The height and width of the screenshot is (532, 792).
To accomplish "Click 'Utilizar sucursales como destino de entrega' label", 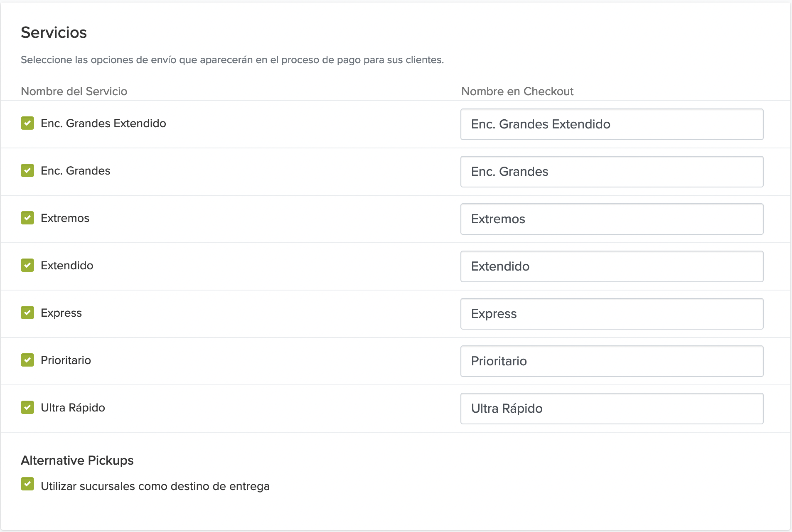I will [155, 486].
